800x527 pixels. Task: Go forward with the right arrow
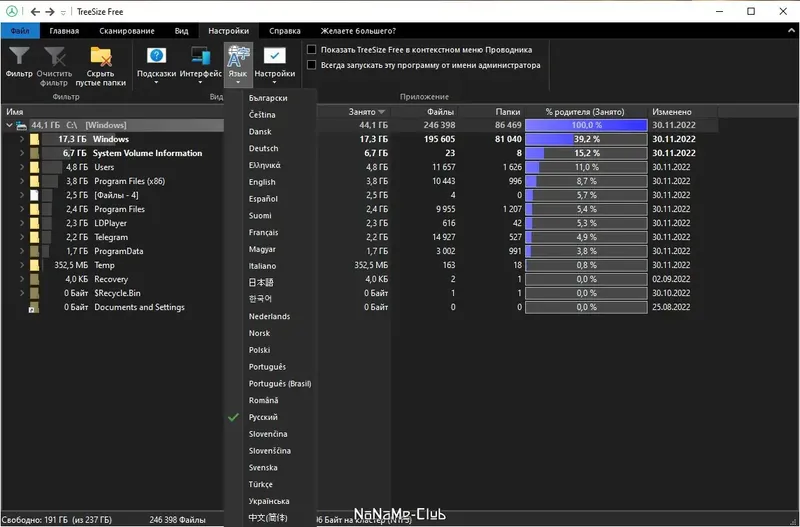pyautogui.click(x=49, y=11)
